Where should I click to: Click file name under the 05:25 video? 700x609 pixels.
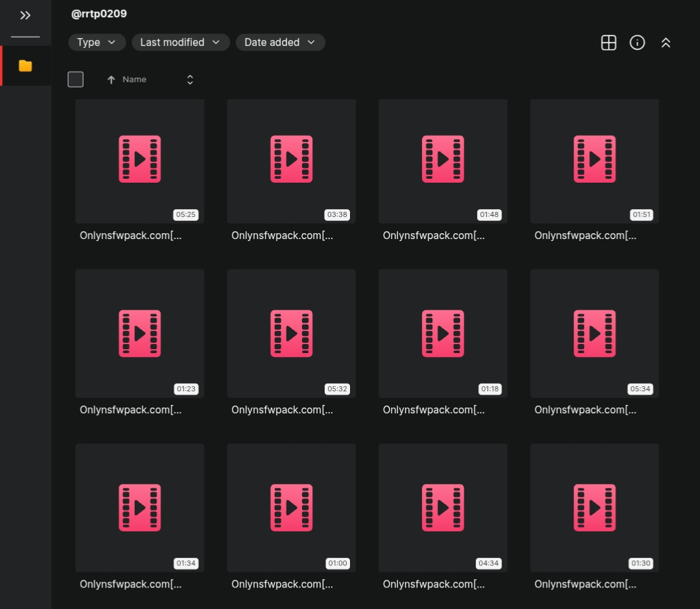click(130, 236)
